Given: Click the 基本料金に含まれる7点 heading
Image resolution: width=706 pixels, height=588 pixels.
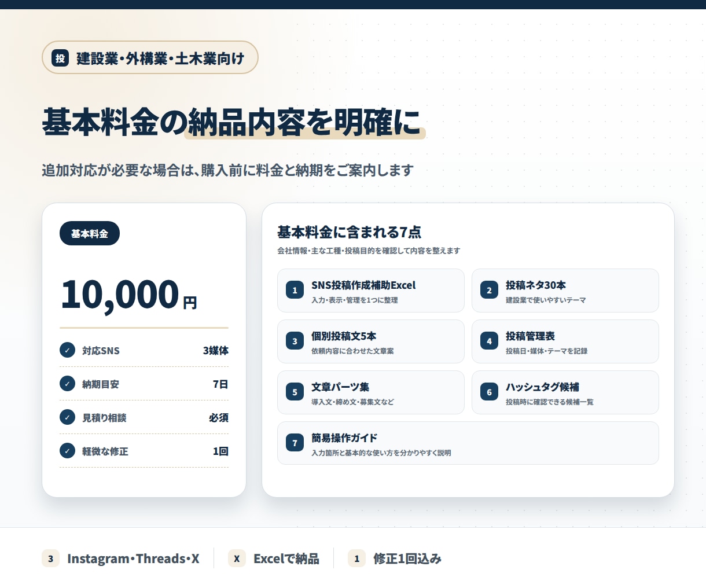Looking at the screenshot, I should tap(349, 233).
